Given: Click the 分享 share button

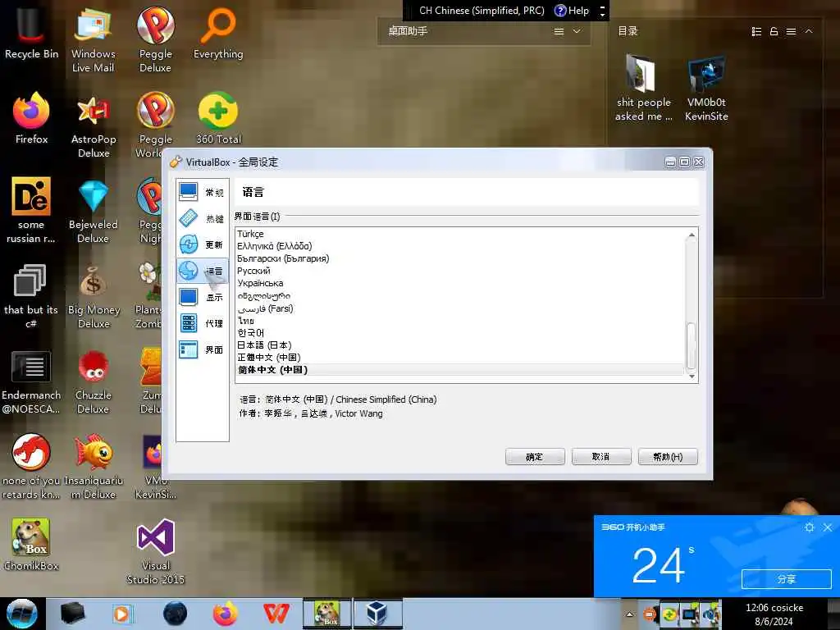Looking at the screenshot, I should pyautogui.click(x=787, y=578).
